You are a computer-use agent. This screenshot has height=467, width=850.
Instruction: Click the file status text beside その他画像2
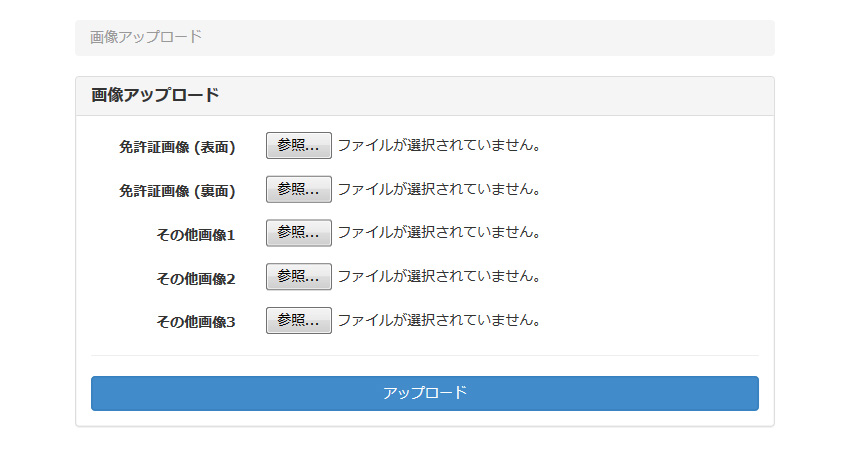coord(439,277)
